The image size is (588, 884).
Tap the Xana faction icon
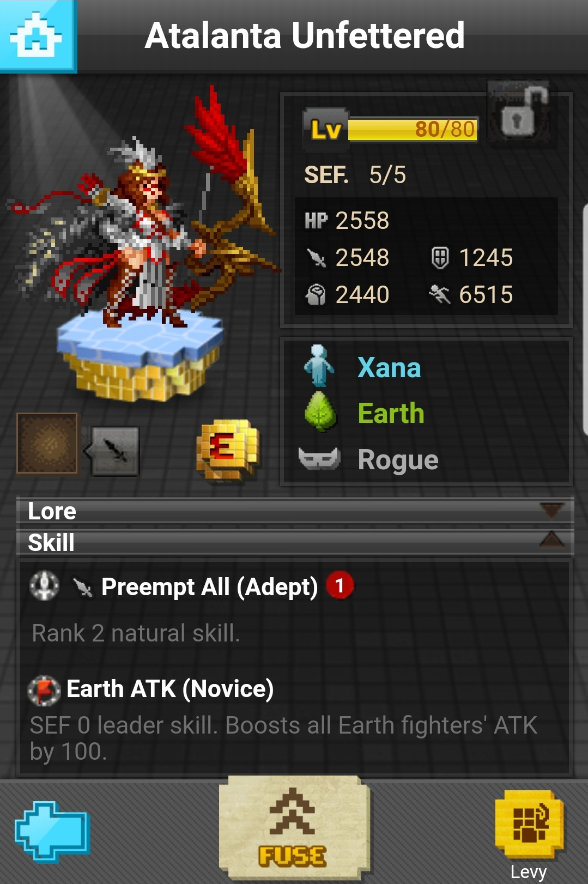[x=319, y=366]
